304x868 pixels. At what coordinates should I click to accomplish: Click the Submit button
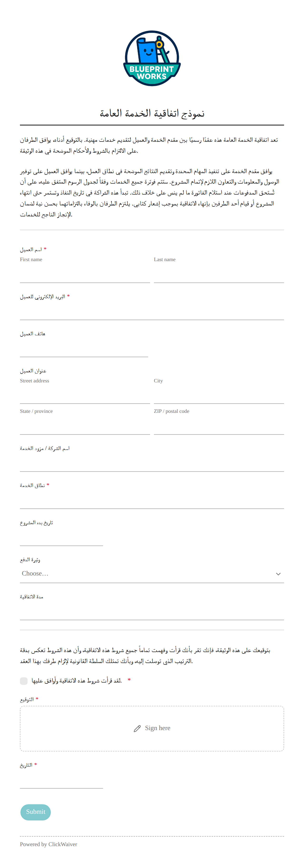click(36, 812)
